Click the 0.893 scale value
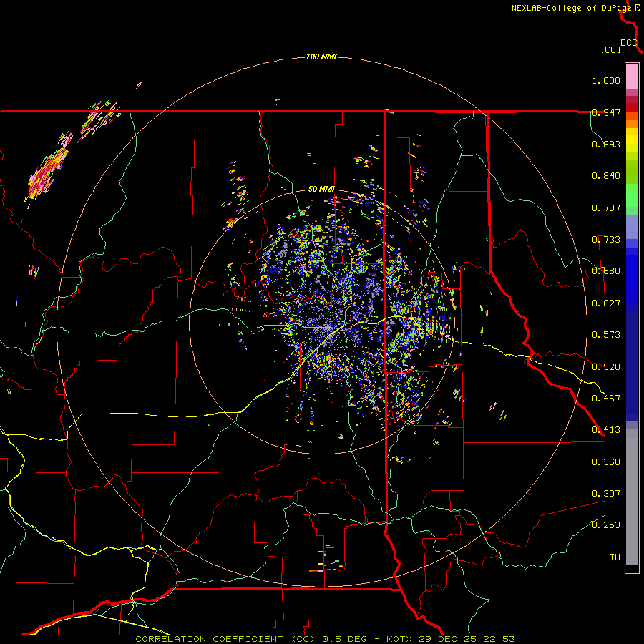The image size is (644, 644). 606,144
